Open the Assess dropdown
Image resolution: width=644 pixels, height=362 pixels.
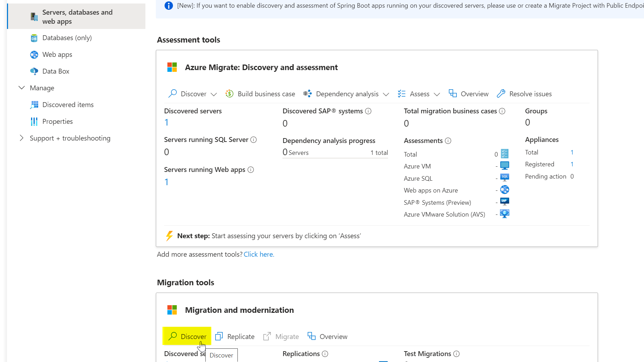tap(419, 94)
